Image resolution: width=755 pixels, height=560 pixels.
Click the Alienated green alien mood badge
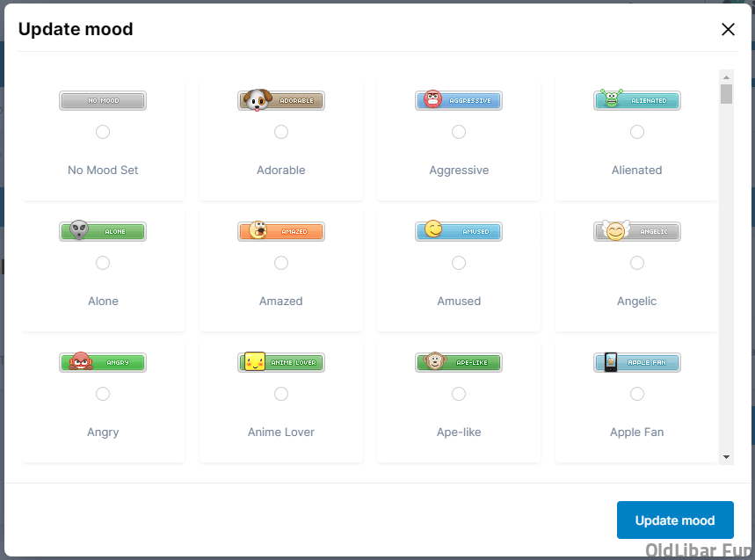tap(636, 100)
